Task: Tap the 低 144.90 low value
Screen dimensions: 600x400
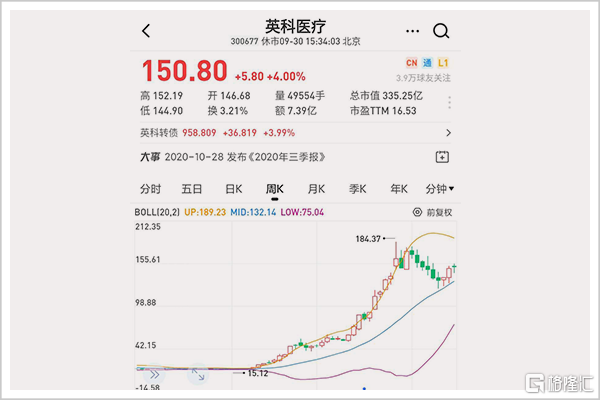Action: (x=161, y=111)
